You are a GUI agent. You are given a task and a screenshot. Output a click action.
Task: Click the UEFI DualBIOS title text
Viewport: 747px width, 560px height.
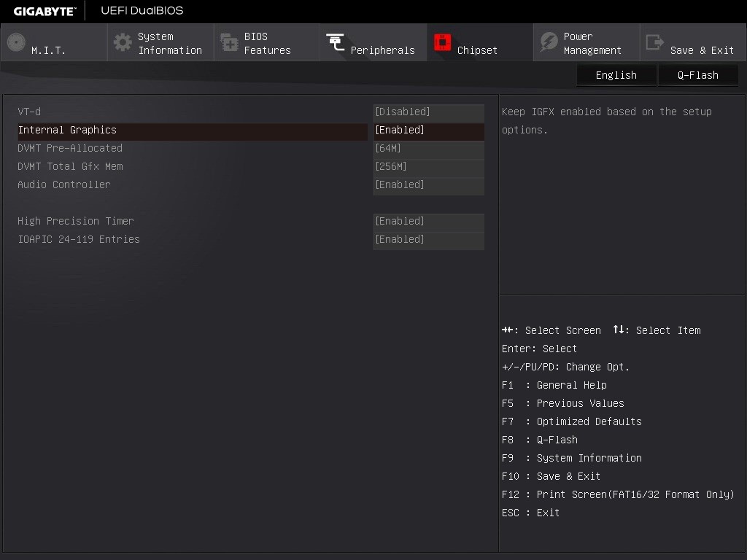coord(142,10)
